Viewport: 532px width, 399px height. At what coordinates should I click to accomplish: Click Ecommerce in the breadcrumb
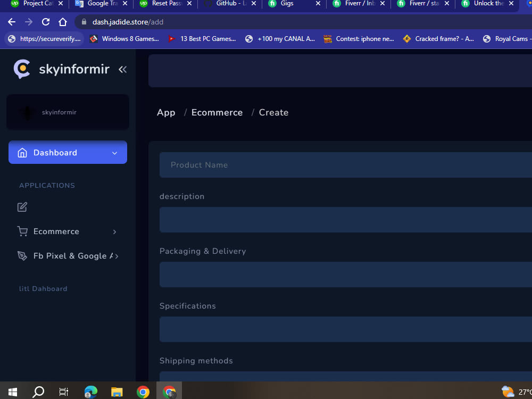coord(217,113)
